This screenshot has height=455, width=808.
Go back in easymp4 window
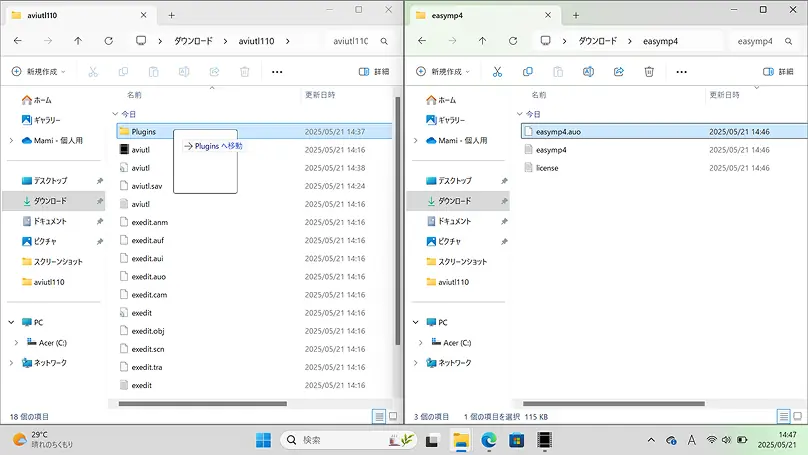[x=422, y=41]
